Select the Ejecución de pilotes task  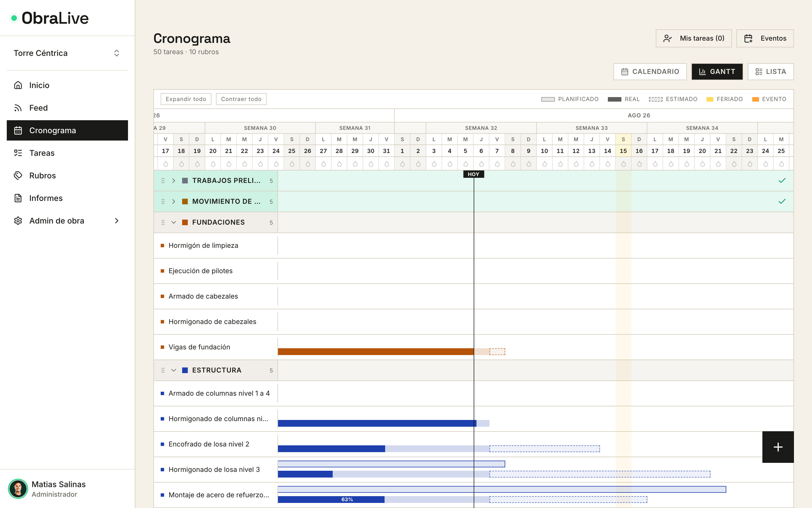pos(200,271)
